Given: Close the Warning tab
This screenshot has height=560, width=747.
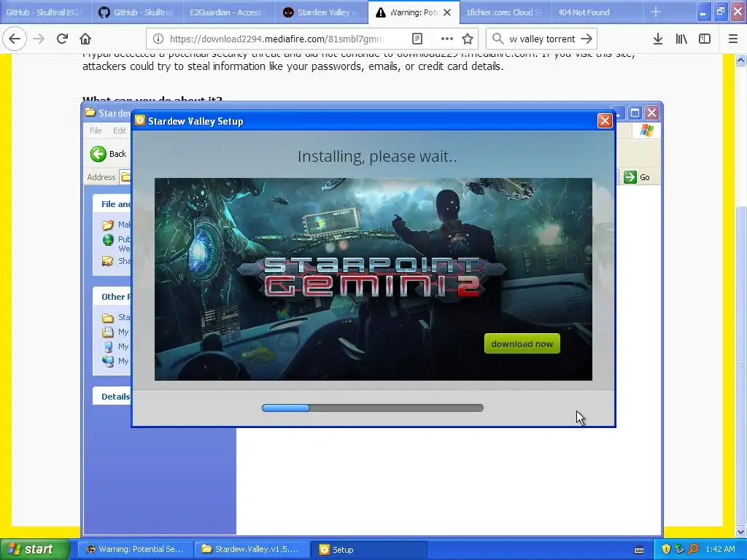Looking at the screenshot, I should 447,12.
